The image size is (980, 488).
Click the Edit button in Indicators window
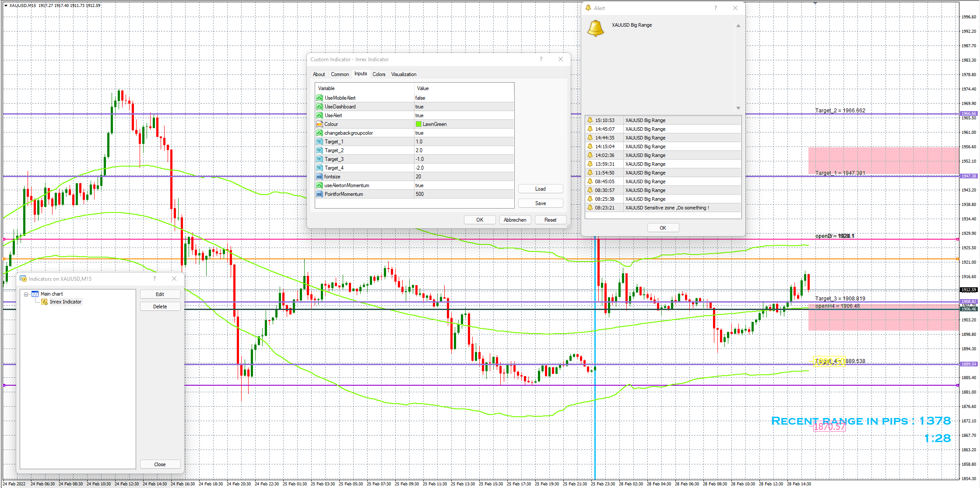coord(160,294)
